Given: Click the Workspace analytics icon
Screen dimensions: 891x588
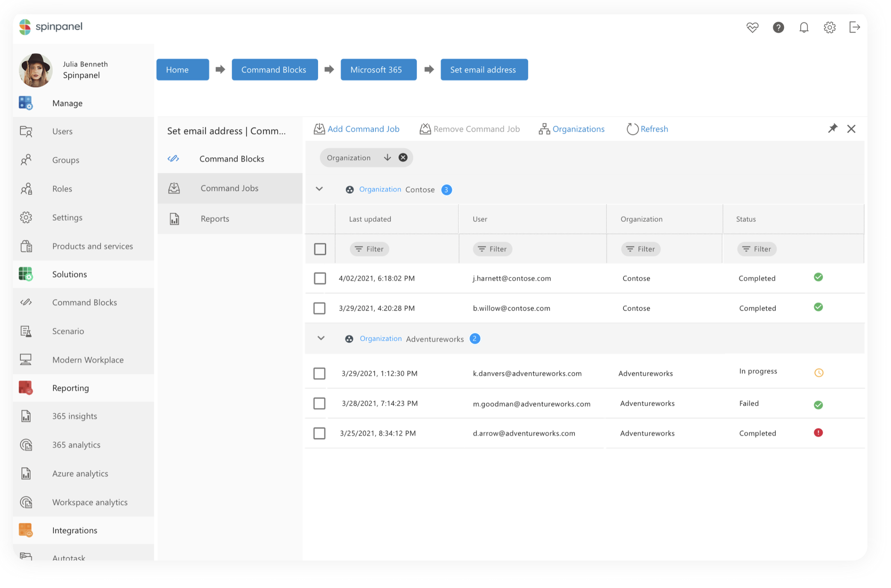Looking at the screenshot, I should (26, 502).
